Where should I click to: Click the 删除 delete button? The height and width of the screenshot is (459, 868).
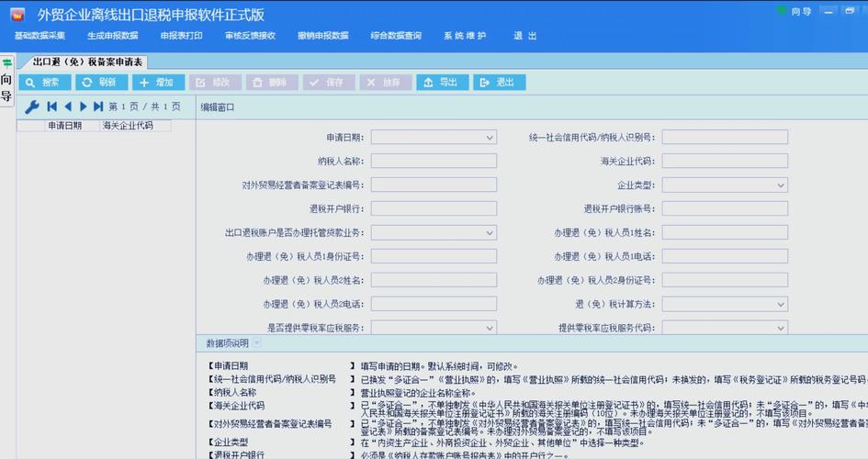point(273,83)
